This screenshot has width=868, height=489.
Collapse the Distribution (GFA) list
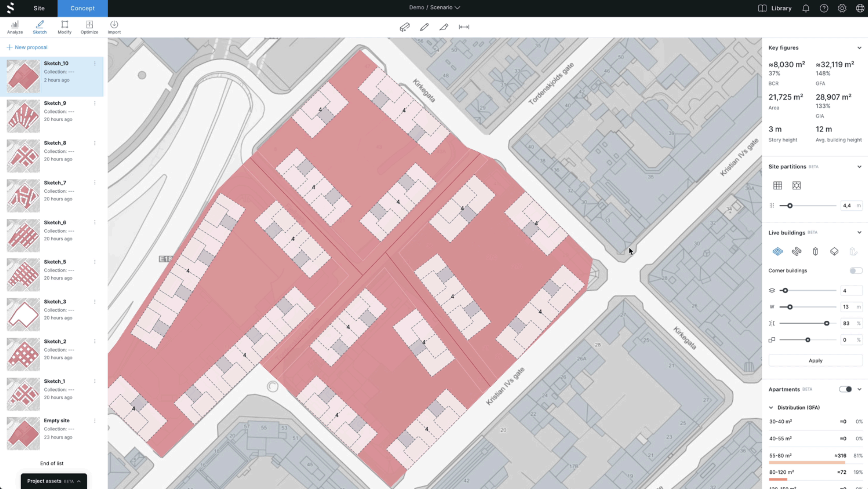(x=771, y=408)
